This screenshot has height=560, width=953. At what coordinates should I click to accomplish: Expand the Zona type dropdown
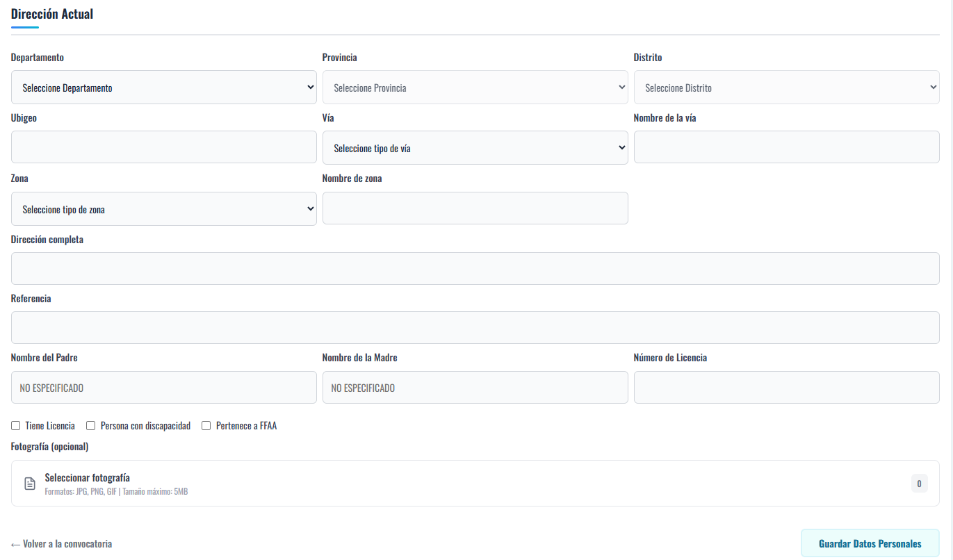(164, 209)
